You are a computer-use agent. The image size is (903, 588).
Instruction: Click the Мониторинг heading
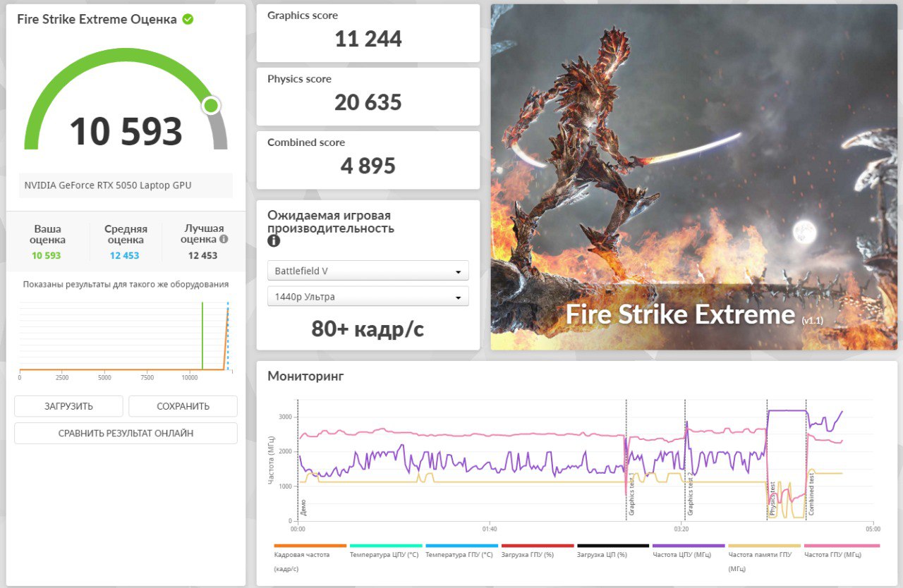point(305,376)
